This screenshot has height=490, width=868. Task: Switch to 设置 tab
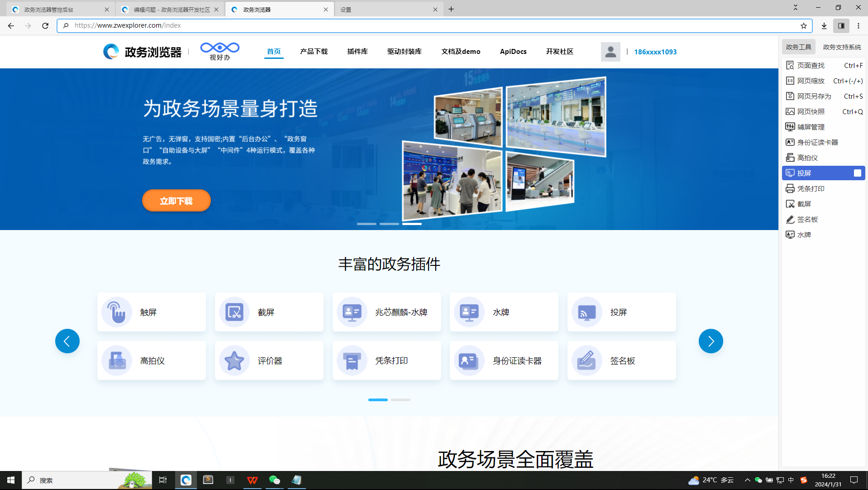tap(388, 10)
